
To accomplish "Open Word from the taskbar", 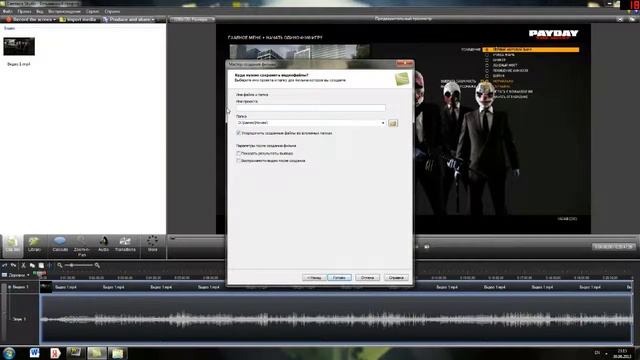I will (x=34, y=353).
